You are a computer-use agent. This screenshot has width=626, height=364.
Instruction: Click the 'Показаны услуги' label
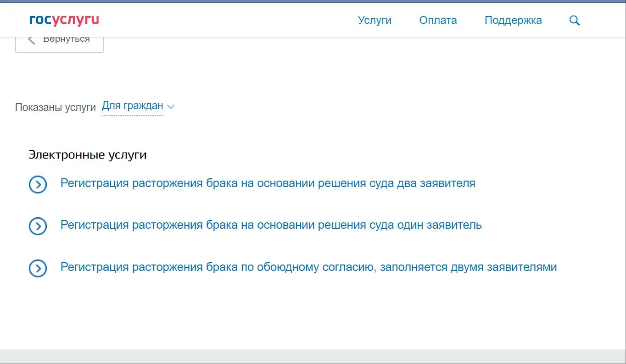[56, 107]
